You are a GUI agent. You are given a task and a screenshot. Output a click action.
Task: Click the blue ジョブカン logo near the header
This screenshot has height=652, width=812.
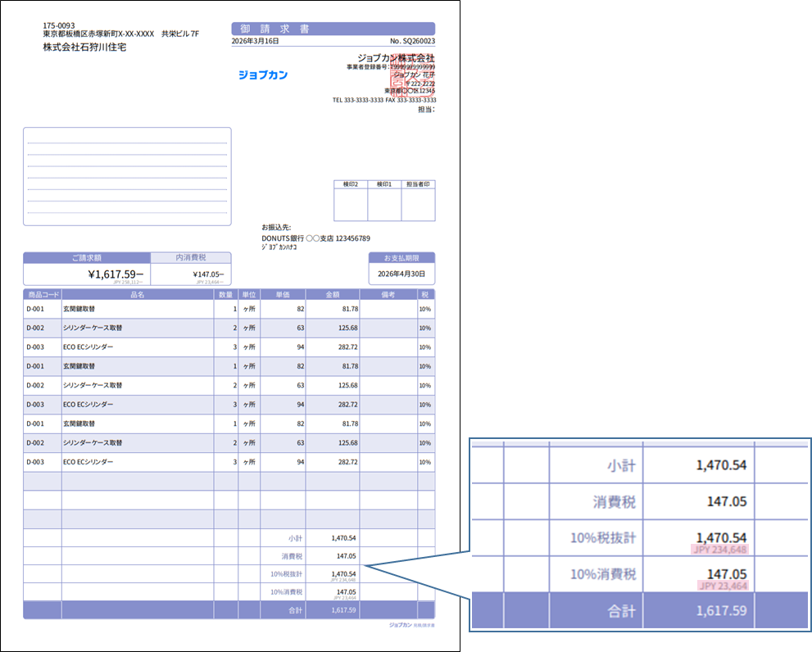click(x=262, y=75)
